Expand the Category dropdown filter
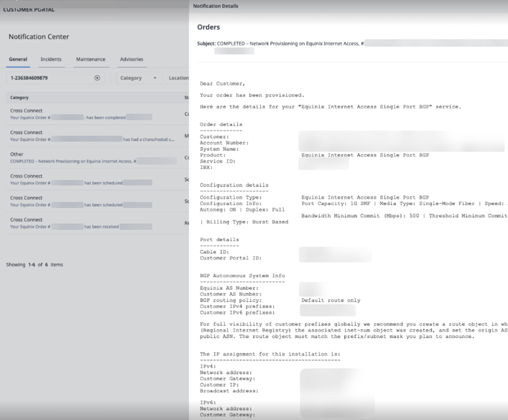Image resolution: width=508 pixels, height=420 pixels. click(x=138, y=78)
